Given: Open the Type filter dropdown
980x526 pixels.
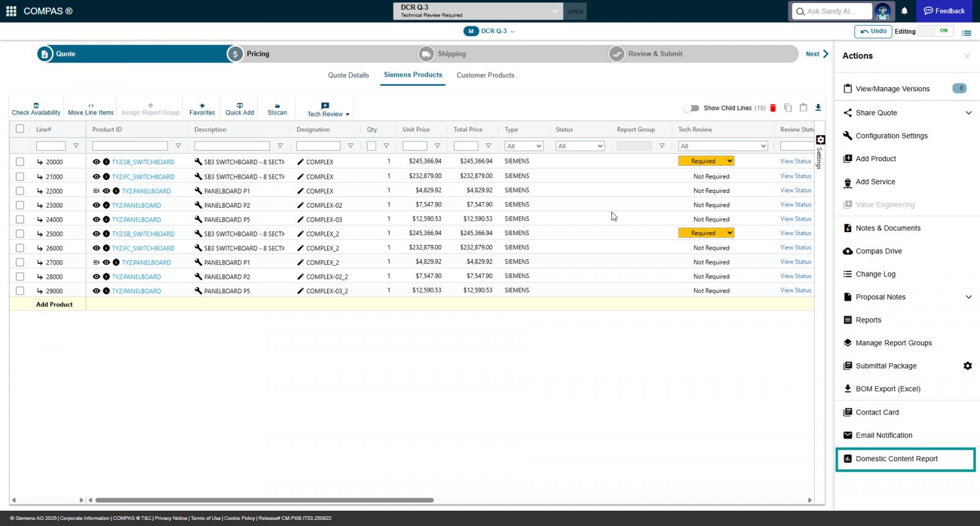Looking at the screenshot, I should [524, 146].
